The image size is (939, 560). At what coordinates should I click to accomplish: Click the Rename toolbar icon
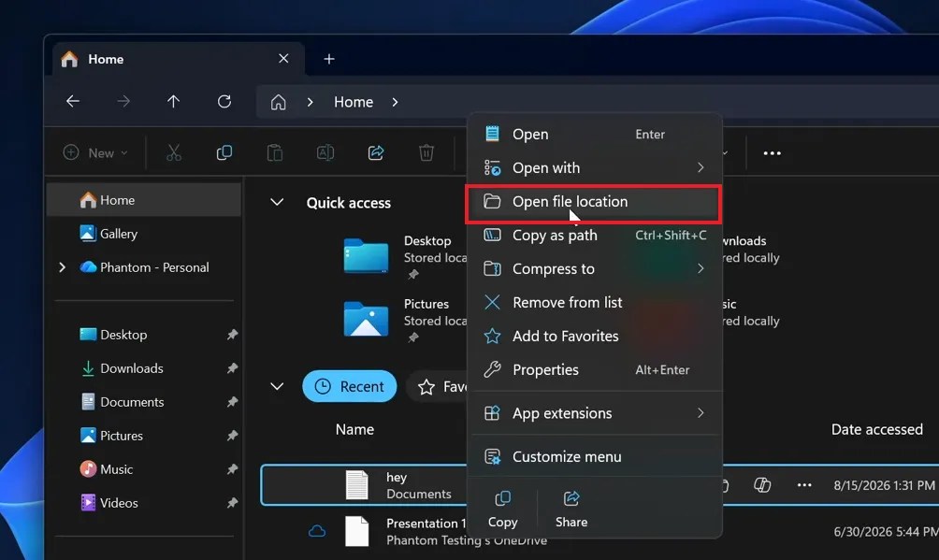click(x=325, y=152)
